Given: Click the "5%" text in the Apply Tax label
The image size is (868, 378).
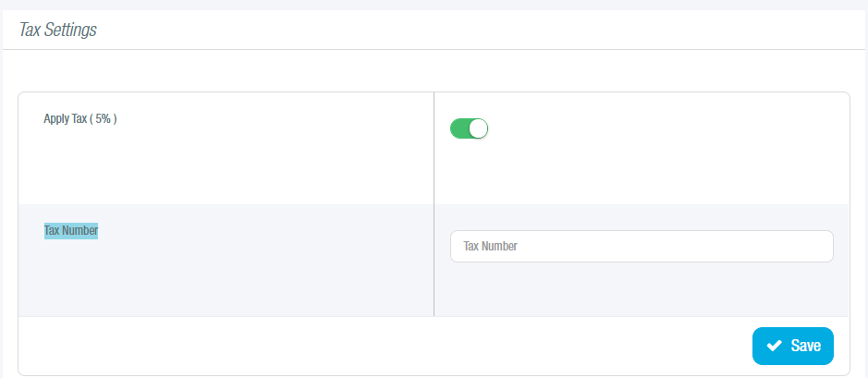Looking at the screenshot, I should 103,119.
